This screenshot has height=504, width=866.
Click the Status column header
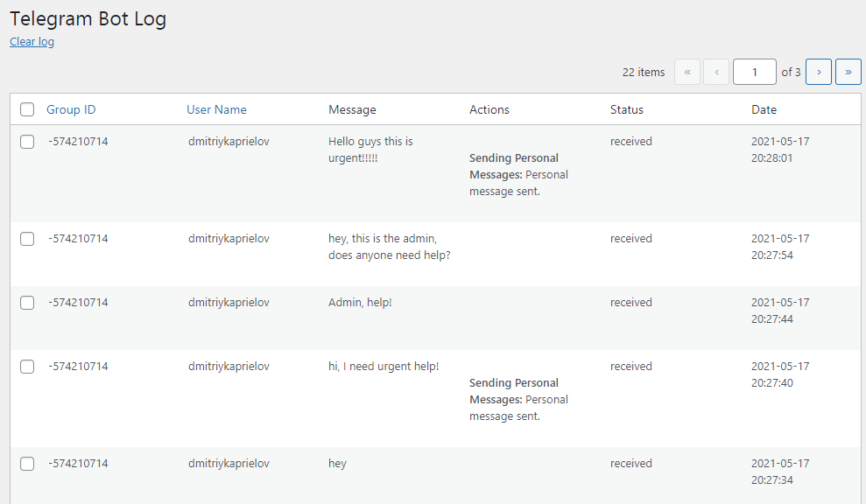(627, 109)
